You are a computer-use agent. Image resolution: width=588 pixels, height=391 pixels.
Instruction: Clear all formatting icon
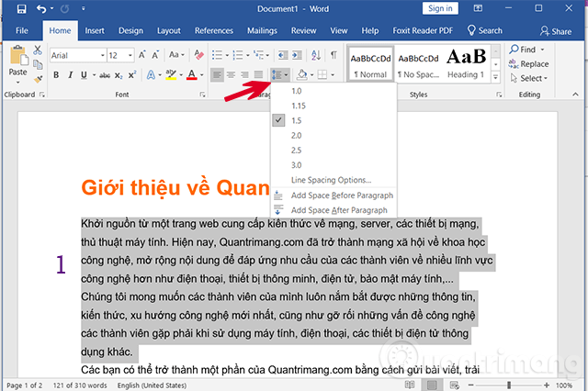[x=198, y=55]
